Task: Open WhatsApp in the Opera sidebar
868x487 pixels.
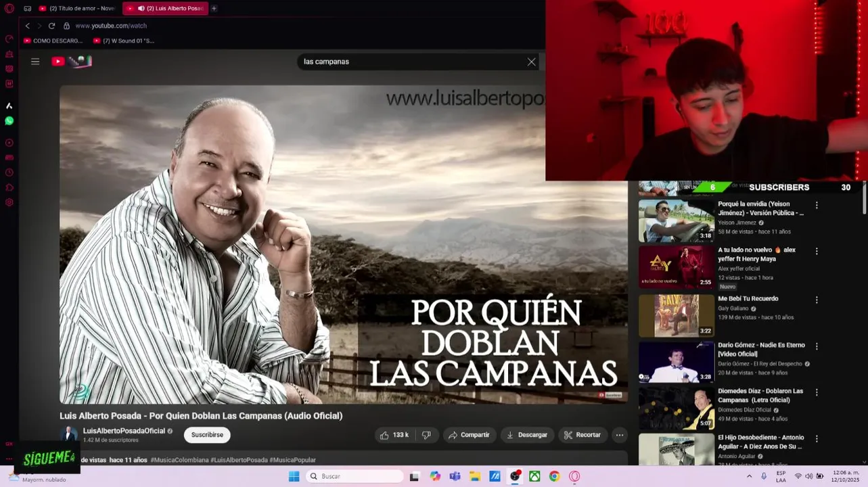Action: coord(9,120)
